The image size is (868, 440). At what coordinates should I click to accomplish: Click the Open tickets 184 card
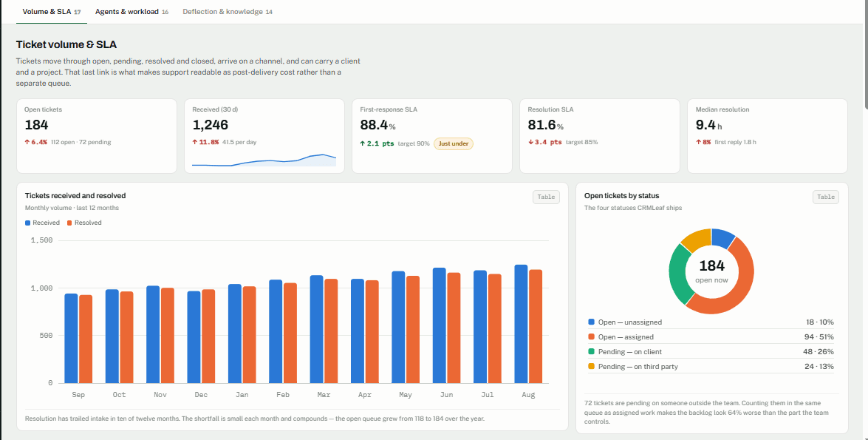97,136
